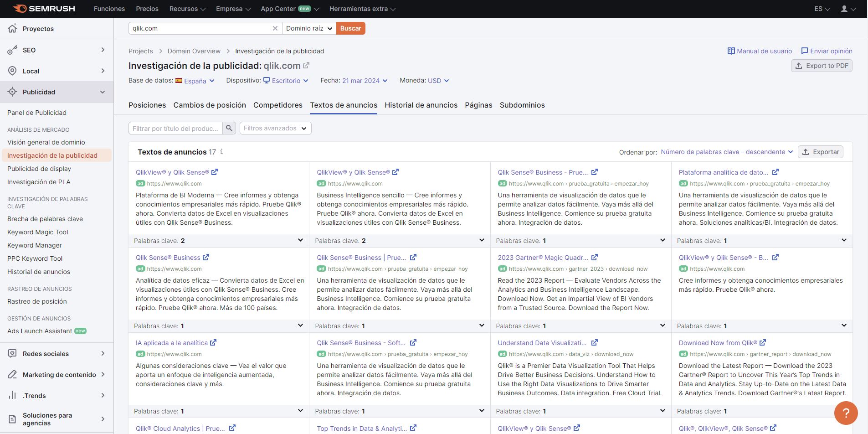Open Manual de usuario link
Screen dimensions: 868x434
(760, 51)
